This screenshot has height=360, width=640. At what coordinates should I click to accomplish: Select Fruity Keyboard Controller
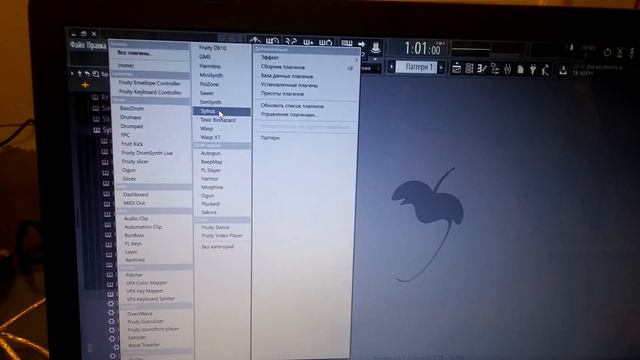150,93
